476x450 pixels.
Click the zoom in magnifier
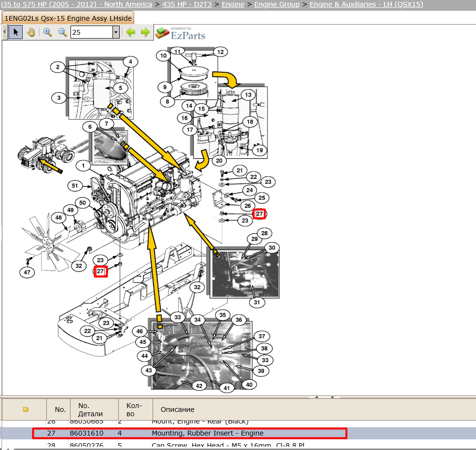pos(47,32)
